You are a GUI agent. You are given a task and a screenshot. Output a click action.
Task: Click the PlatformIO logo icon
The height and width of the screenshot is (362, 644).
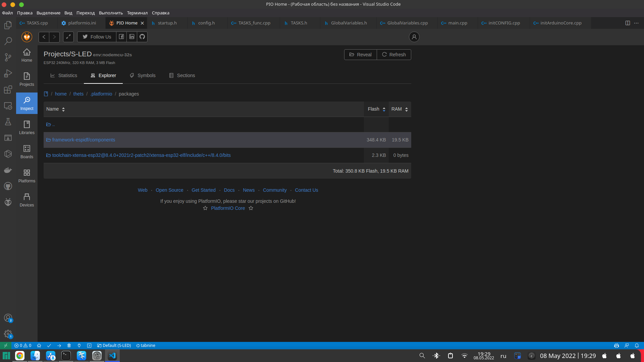pos(27,37)
